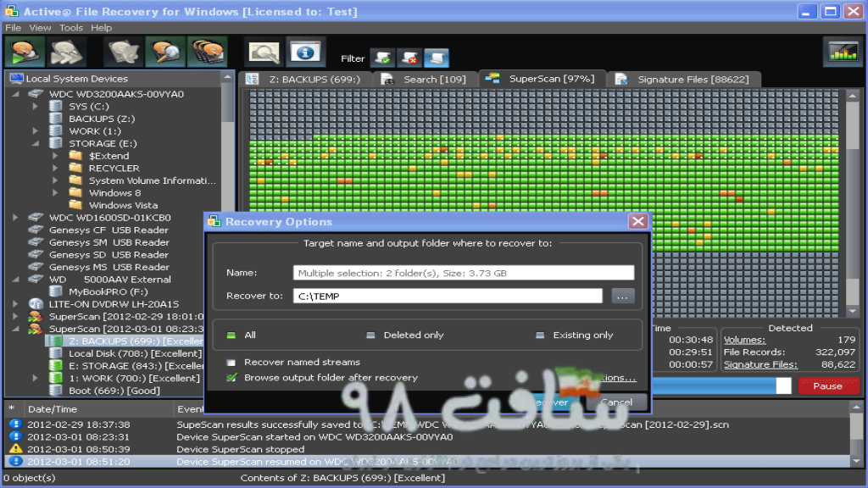Open the Volumes: link in Detected panel
Image resolution: width=868 pixels, height=488 pixels.
pyautogui.click(x=744, y=340)
